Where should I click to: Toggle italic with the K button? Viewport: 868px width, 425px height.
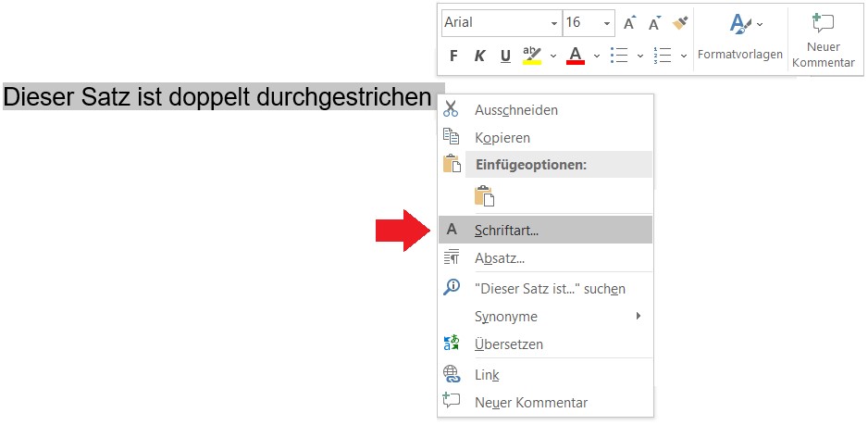(479, 56)
